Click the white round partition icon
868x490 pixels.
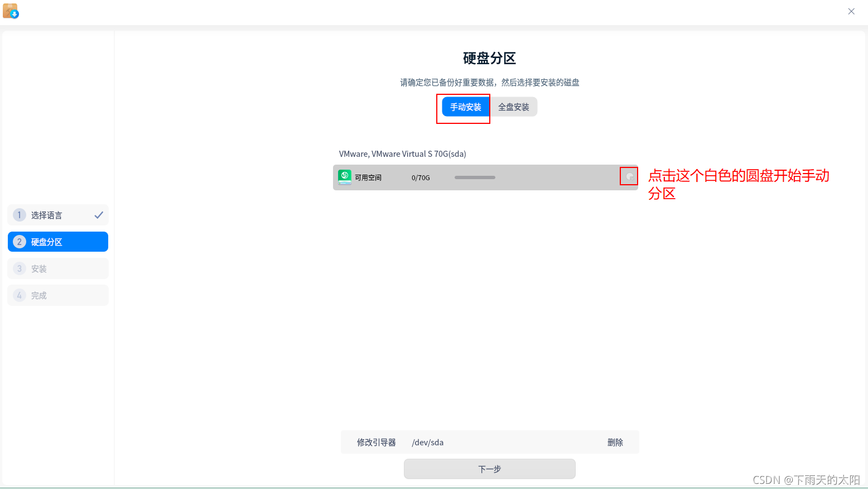629,177
